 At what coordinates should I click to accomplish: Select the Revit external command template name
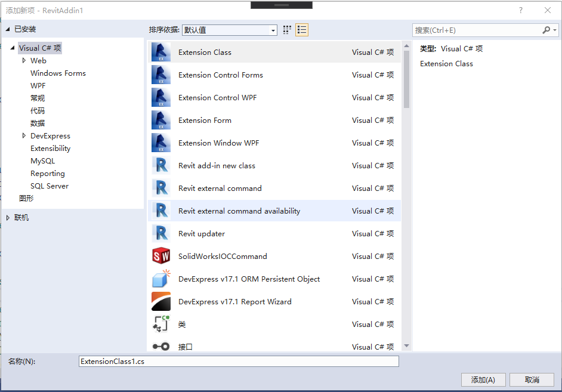(220, 188)
